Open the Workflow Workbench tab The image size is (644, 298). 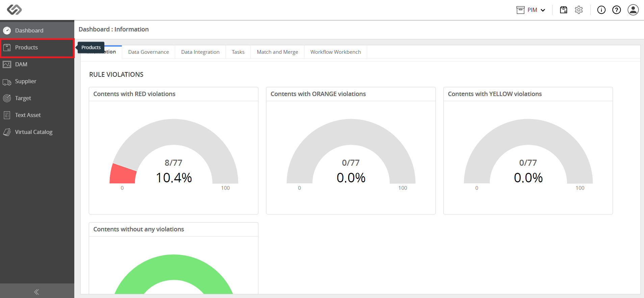pyautogui.click(x=336, y=52)
